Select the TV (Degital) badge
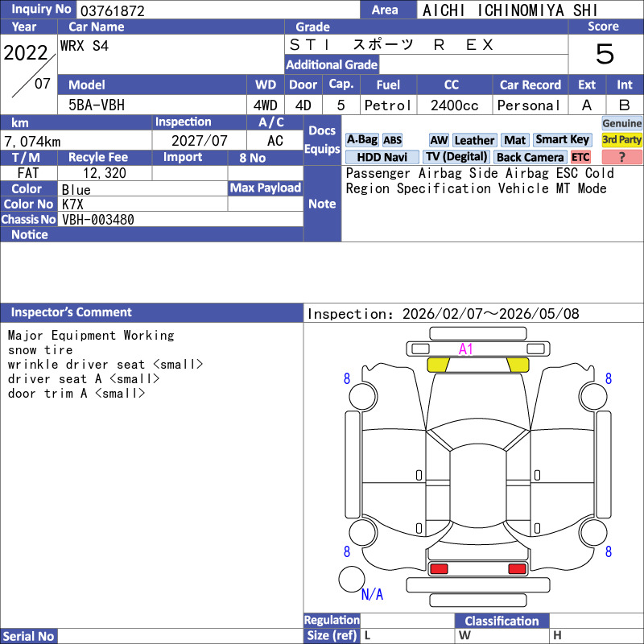Viewport: 644px width, 644px height. click(456, 157)
